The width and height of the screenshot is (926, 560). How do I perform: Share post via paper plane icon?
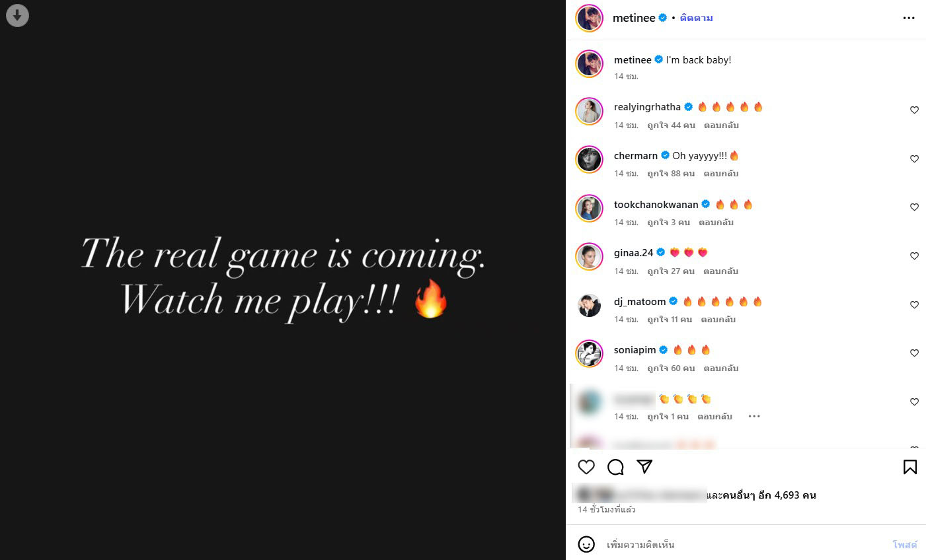[644, 466]
